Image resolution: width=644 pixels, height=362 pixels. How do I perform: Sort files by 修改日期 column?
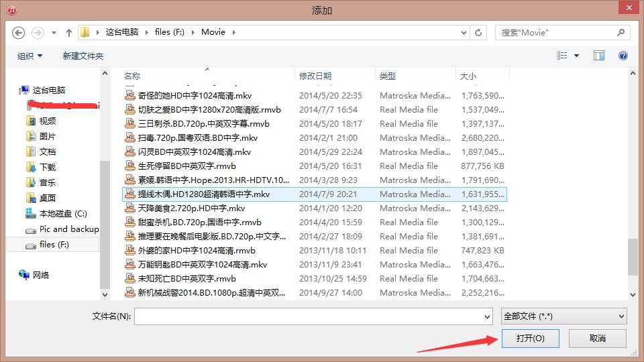[315, 76]
